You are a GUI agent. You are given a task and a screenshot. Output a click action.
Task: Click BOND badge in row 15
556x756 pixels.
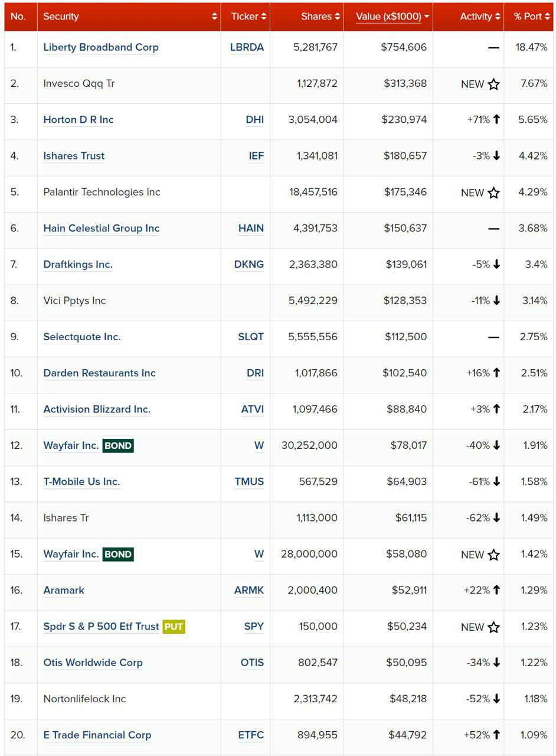118,555
